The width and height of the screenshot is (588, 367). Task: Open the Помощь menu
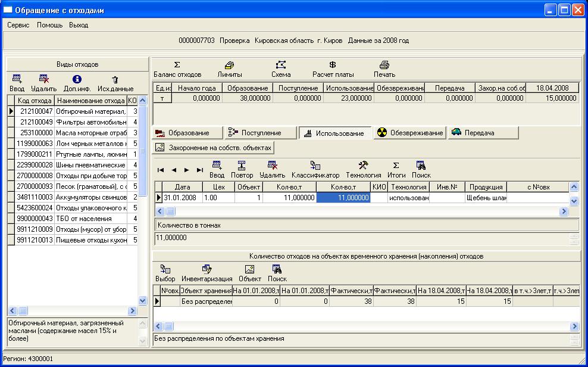point(49,25)
